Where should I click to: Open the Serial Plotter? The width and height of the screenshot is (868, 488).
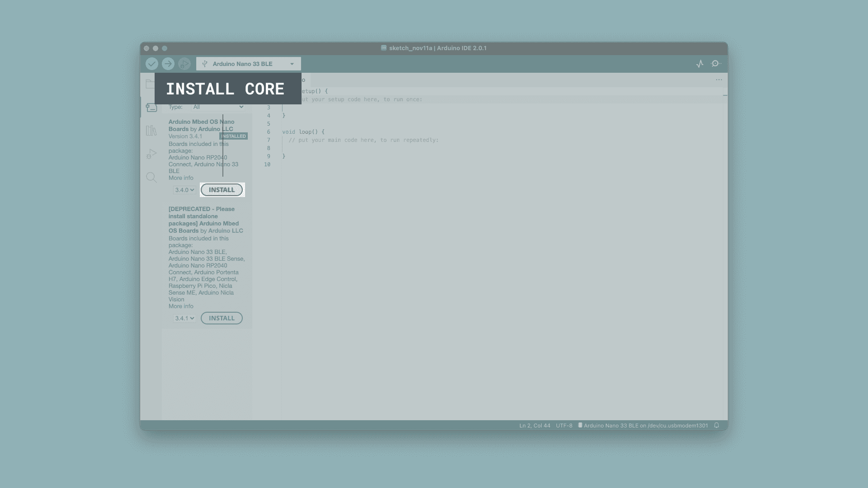(700, 64)
